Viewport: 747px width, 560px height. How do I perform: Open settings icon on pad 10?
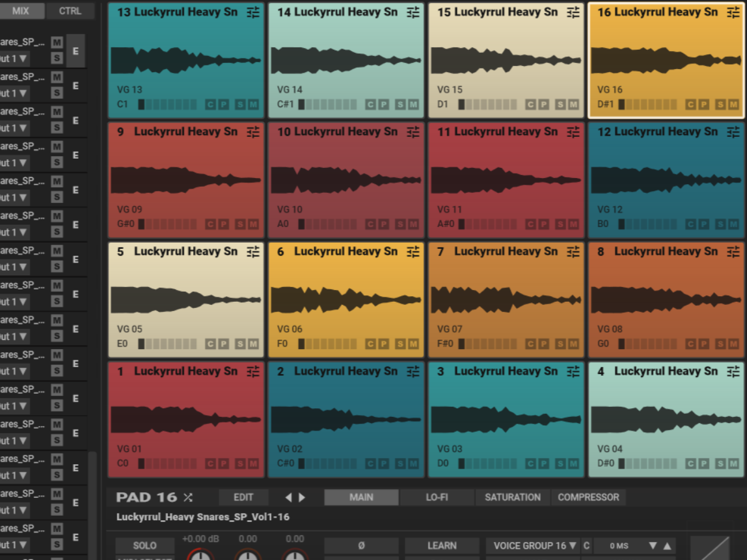point(413,131)
